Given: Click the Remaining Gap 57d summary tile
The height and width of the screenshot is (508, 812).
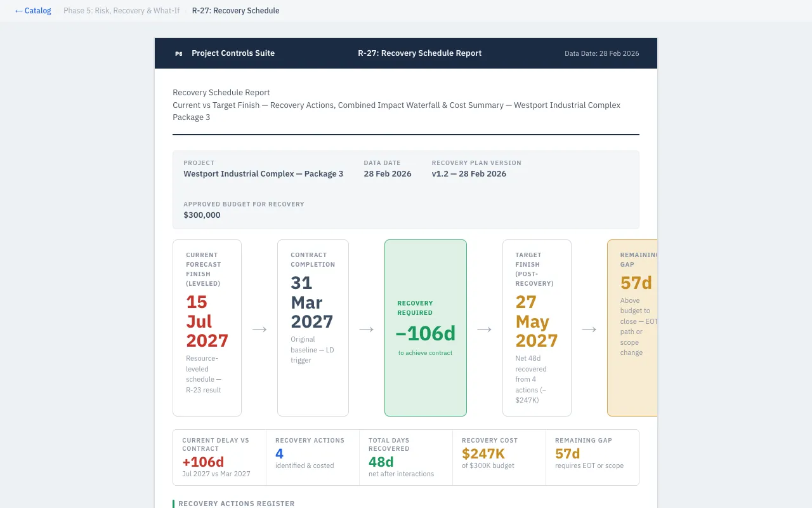Looking at the screenshot, I should (x=592, y=457).
